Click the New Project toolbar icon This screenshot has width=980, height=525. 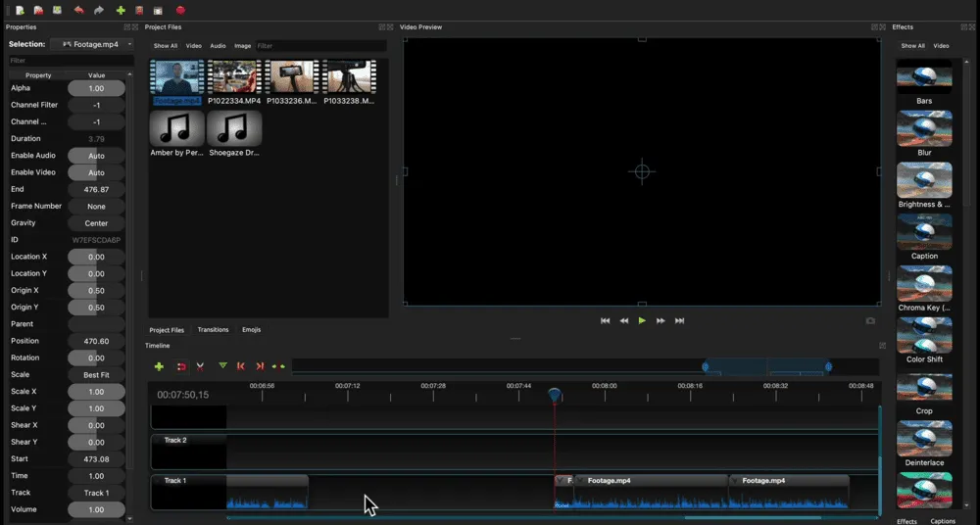(x=20, y=10)
